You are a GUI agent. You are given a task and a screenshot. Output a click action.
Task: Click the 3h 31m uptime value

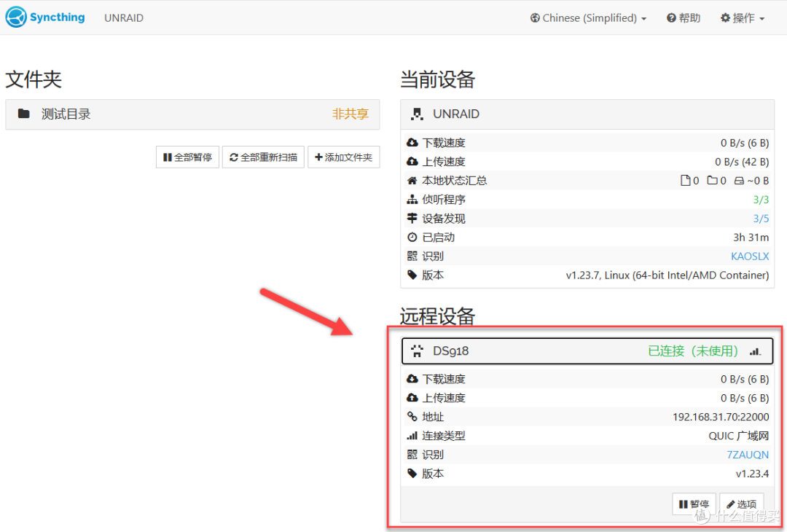[751, 238]
